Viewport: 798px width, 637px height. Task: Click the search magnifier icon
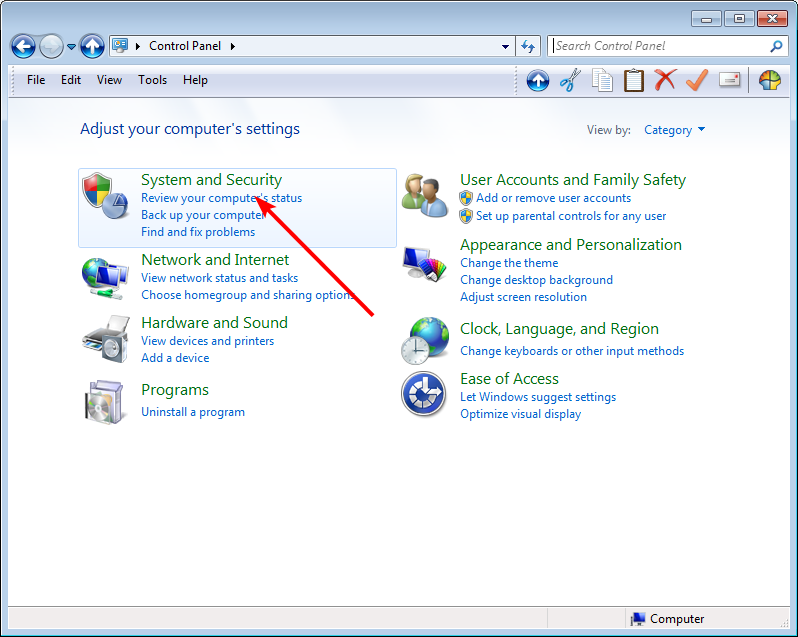[x=776, y=46]
